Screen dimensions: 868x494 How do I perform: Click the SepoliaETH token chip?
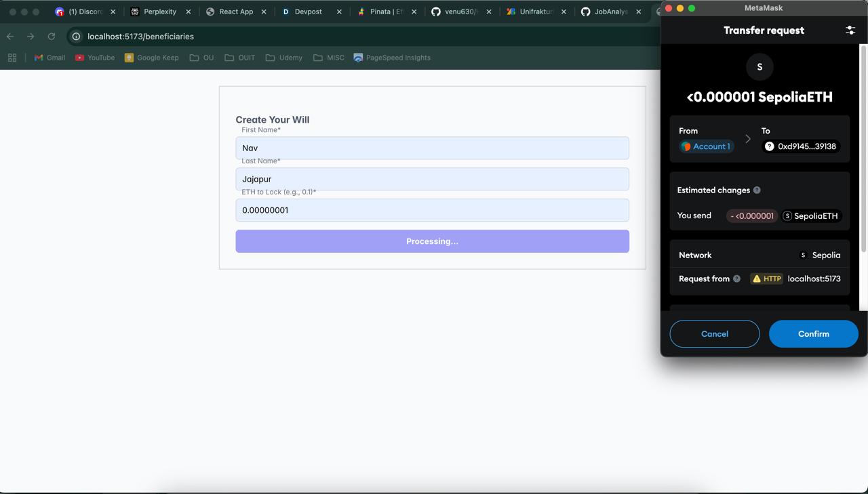tap(810, 216)
